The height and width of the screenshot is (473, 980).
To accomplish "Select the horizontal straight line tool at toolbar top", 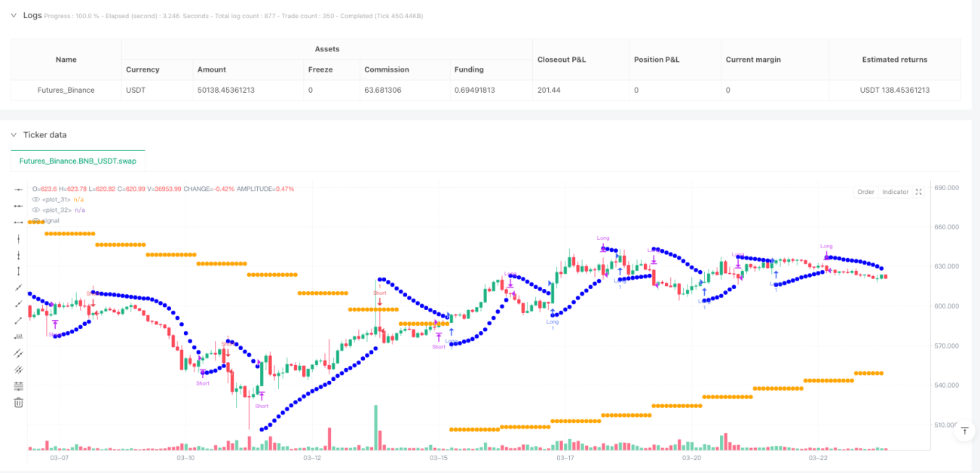I will (x=19, y=189).
